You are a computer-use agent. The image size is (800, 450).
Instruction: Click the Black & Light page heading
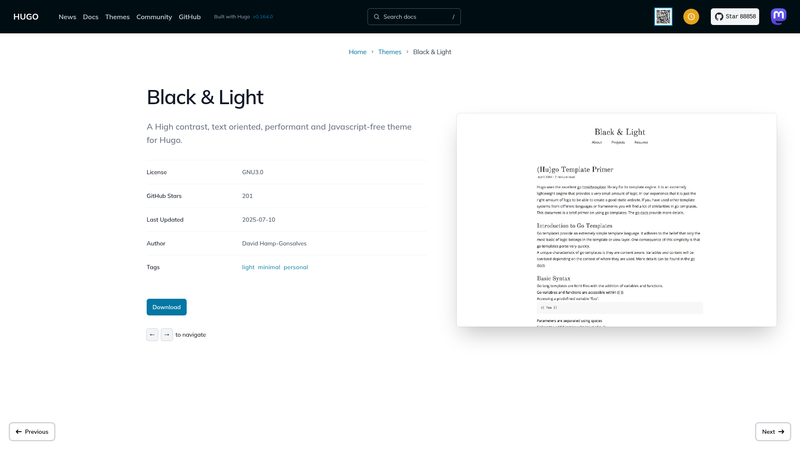pyautogui.click(x=205, y=97)
